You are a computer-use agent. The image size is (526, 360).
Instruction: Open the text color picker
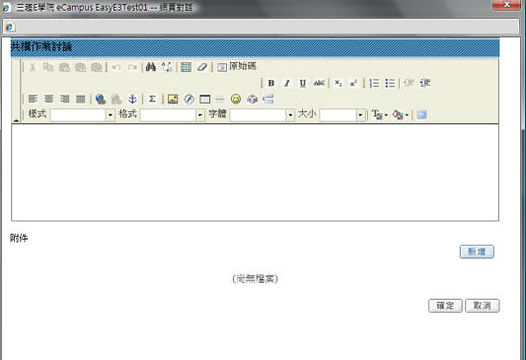pyautogui.click(x=379, y=115)
